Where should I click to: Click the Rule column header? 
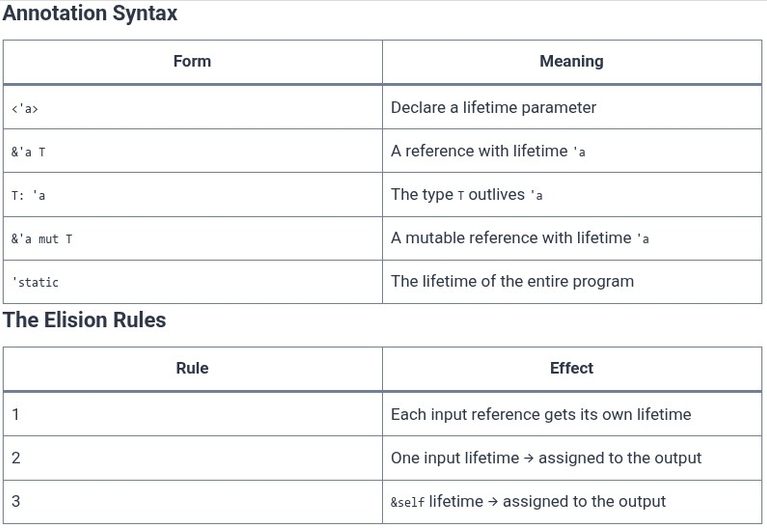point(192,368)
